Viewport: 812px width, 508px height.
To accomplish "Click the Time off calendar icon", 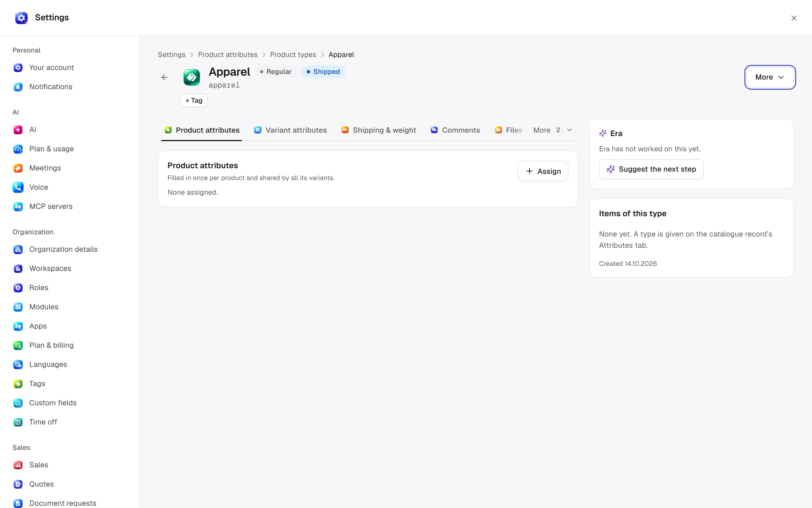I will [18, 422].
